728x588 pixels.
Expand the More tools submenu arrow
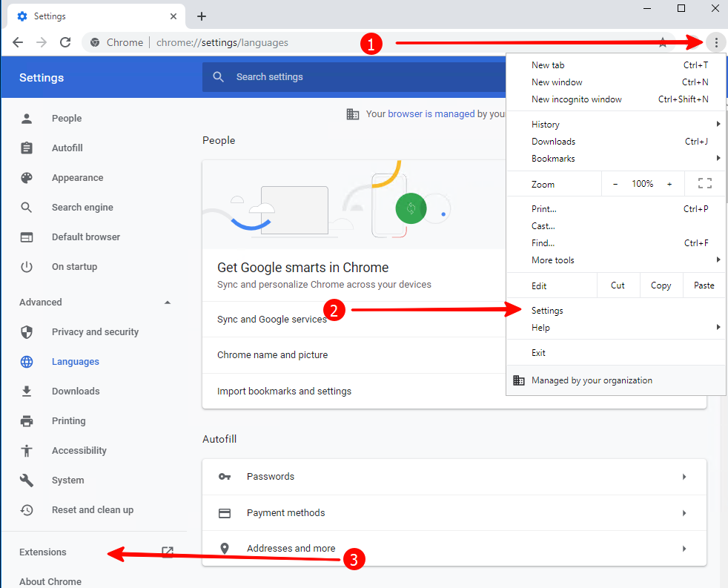point(718,260)
